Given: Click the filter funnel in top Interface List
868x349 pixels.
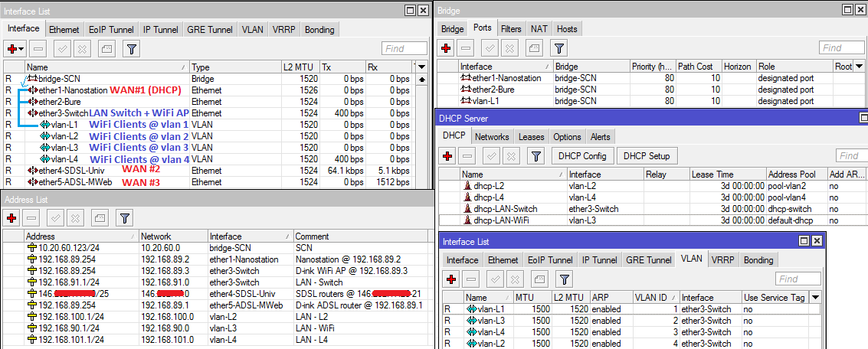Looking at the screenshot, I should click(x=131, y=49).
